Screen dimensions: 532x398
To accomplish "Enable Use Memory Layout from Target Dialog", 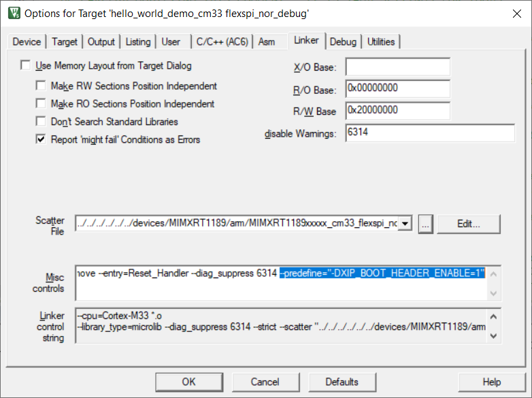I will [x=26, y=66].
